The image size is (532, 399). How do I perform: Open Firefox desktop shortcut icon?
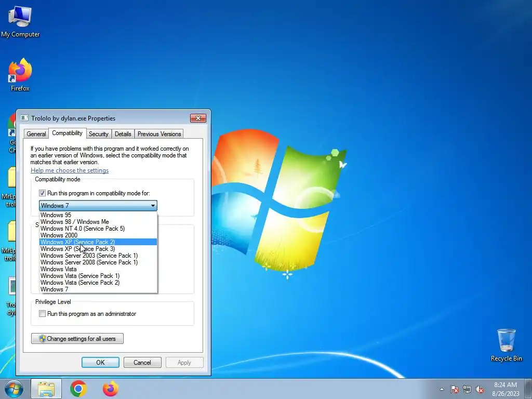(x=20, y=74)
